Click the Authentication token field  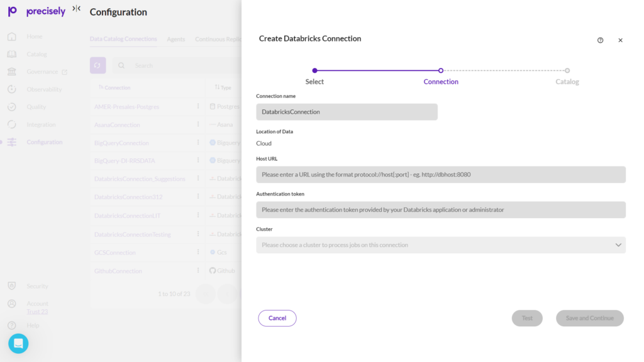(x=441, y=210)
